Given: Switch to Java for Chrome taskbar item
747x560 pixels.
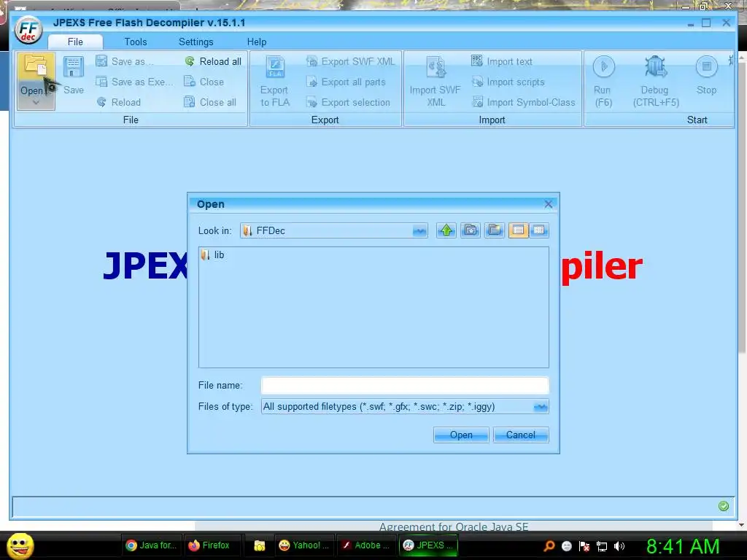Looking at the screenshot, I should 152,545.
